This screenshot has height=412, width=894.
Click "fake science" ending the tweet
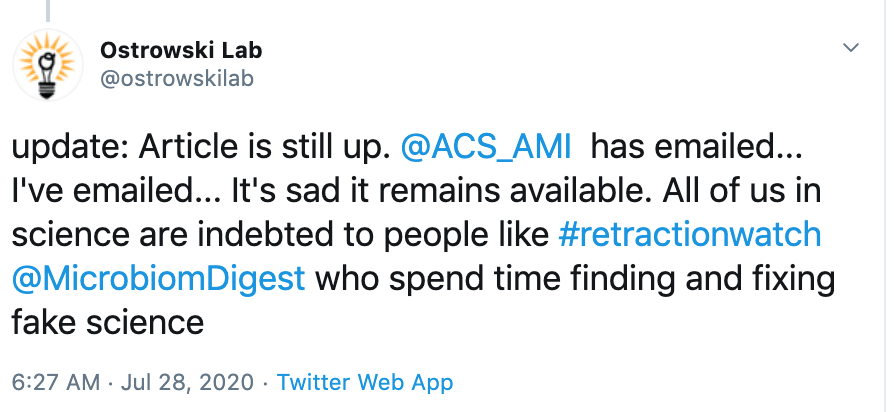click(108, 322)
